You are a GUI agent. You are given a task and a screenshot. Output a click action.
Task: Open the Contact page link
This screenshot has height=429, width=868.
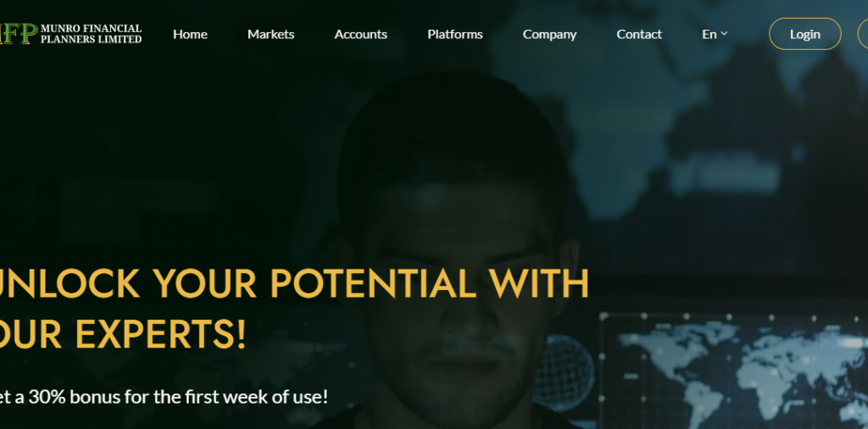tap(639, 34)
